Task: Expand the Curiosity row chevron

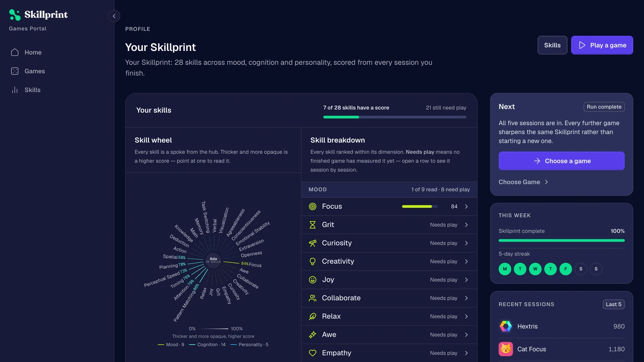Action: (x=466, y=243)
